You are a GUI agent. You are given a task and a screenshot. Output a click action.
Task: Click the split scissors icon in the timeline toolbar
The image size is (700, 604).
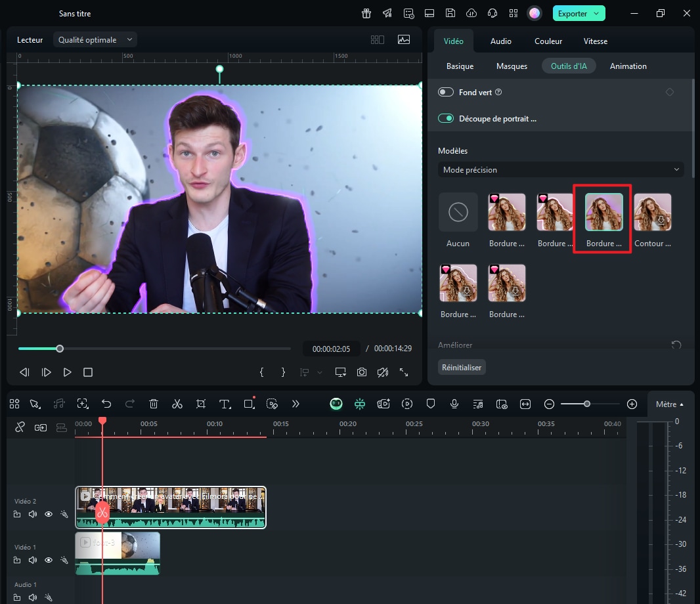click(x=177, y=404)
